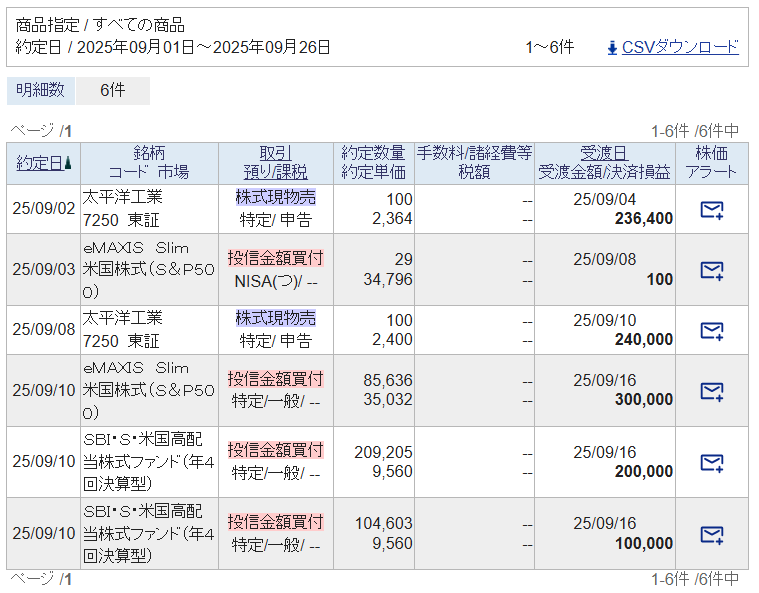The image size is (759, 593).
Task: Click page number 1 above the table
Action: pyautogui.click(x=68, y=131)
